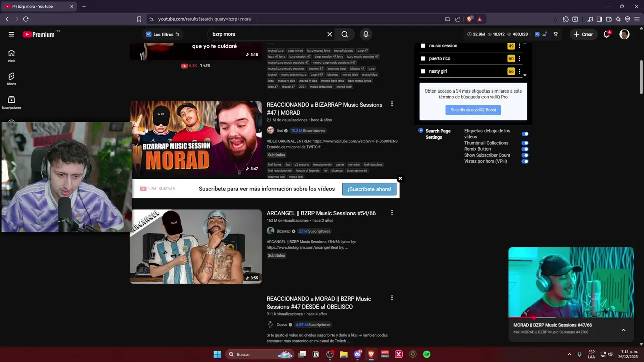Open the account avatar menu

[x=624, y=34]
